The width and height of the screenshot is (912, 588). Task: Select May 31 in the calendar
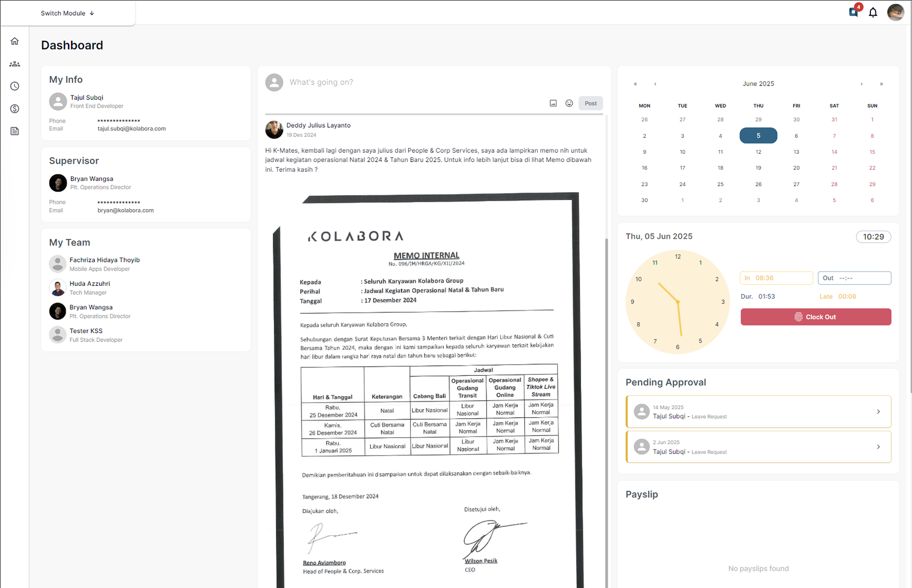tap(834, 120)
